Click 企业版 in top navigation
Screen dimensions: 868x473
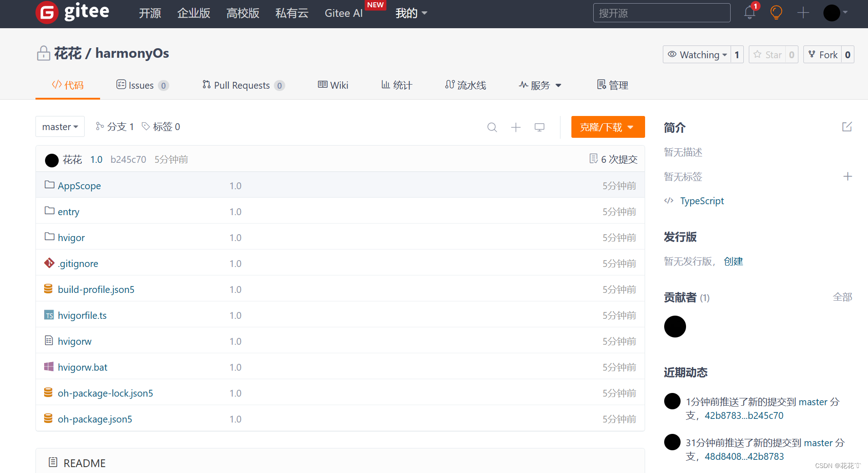[194, 13]
